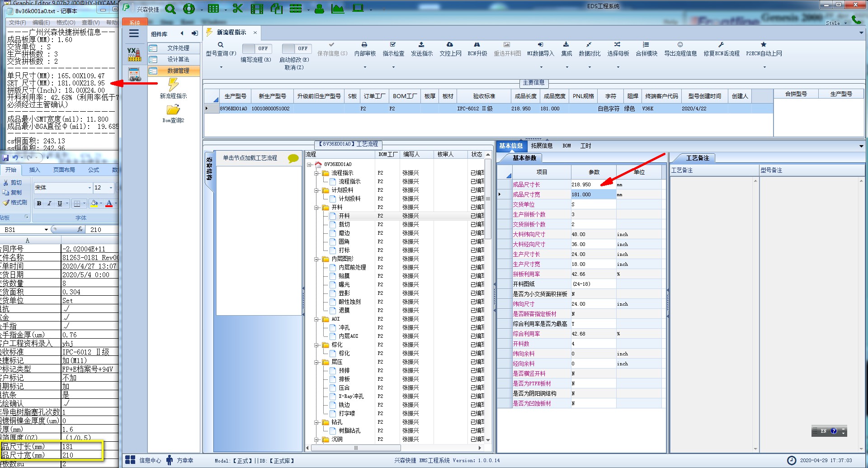Collapse the 内层图形 tree node
The image size is (868, 468).
[x=317, y=259]
